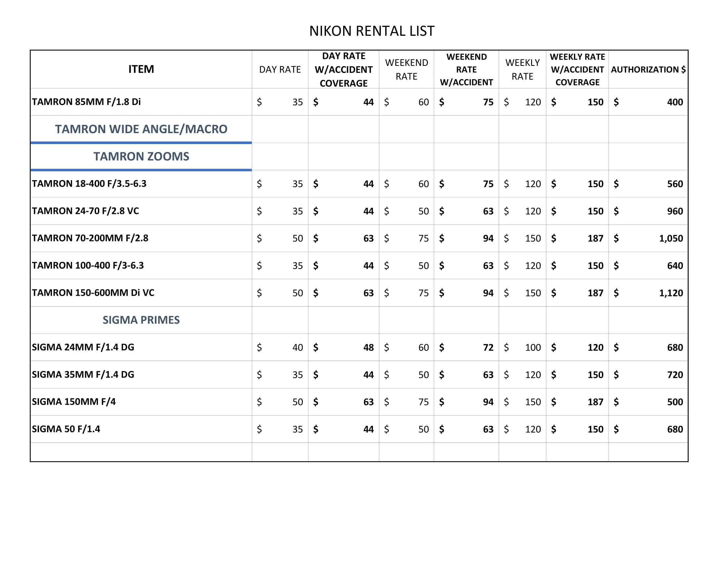Select weekend rate 75 for TAMRON 70-200MM
The height and width of the screenshot is (563, 728).
(x=423, y=238)
